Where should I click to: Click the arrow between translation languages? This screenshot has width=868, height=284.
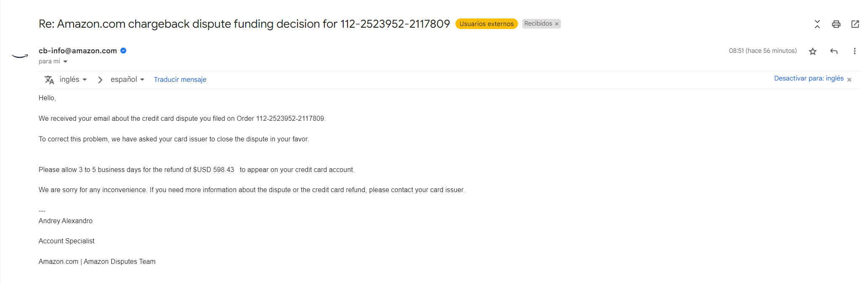[100, 80]
